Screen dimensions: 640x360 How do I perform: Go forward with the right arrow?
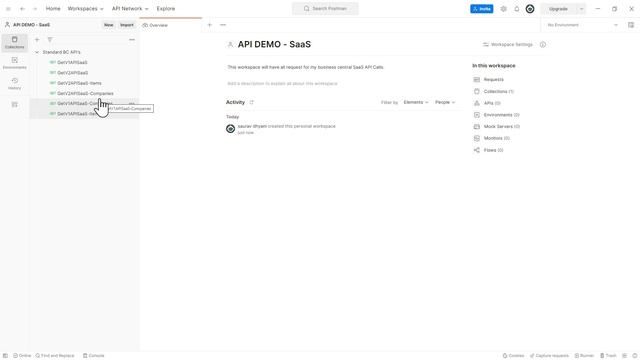(x=35, y=9)
